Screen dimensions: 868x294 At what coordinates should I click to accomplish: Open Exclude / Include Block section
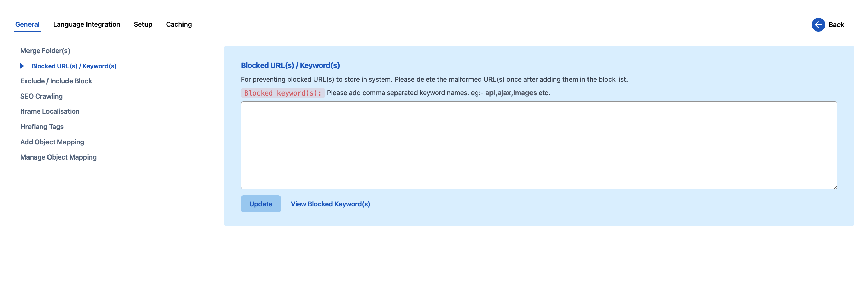point(56,81)
